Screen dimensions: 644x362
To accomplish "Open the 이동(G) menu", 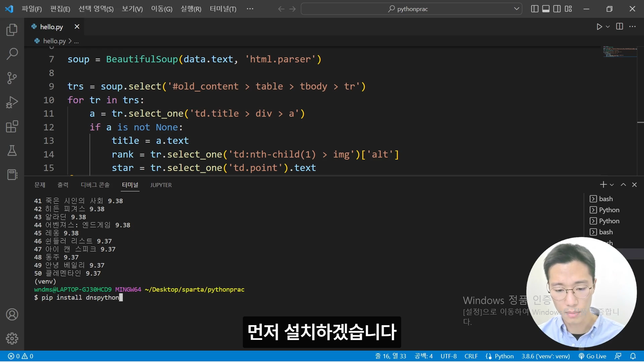I will pyautogui.click(x=162, y=9).
